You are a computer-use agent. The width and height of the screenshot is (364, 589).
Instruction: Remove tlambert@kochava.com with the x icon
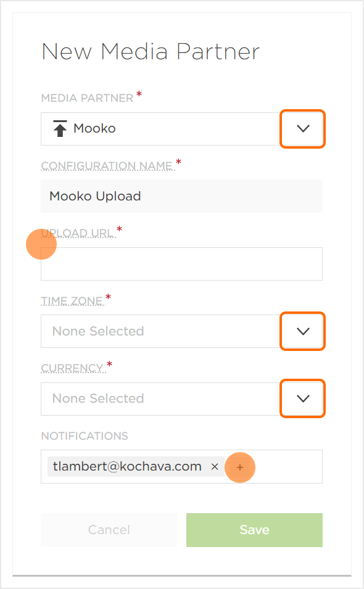215,466
